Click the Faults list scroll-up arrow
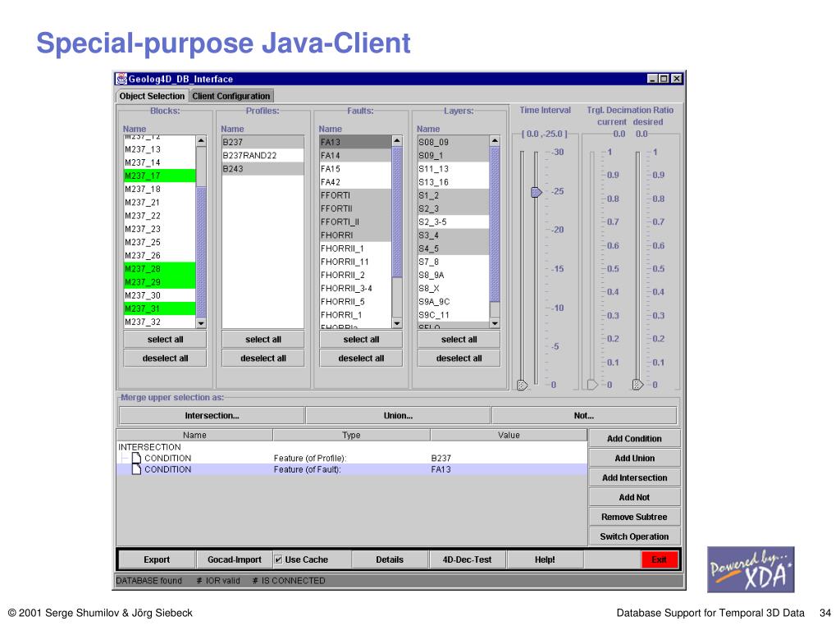The image size is (840, 630). pyautogui.click(x=397, y=141)
